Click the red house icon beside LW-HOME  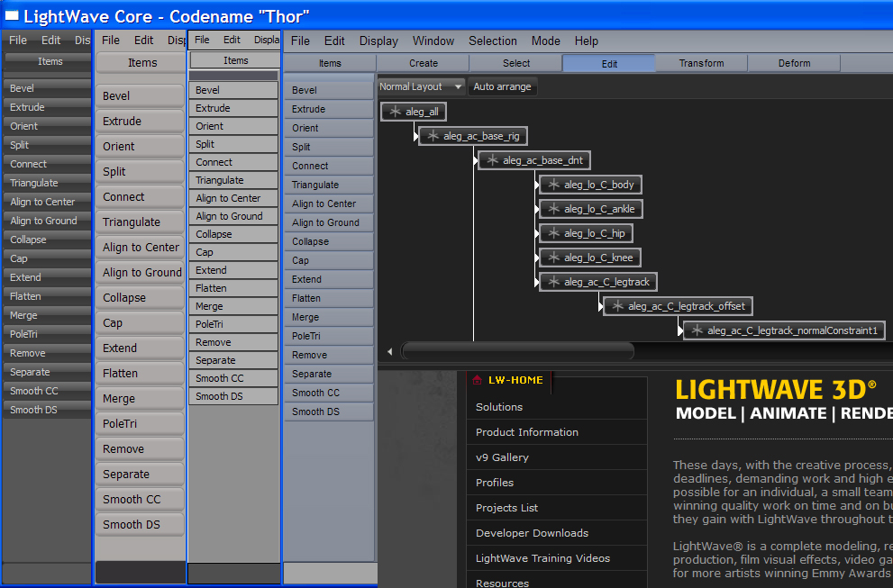click(478, 380)
